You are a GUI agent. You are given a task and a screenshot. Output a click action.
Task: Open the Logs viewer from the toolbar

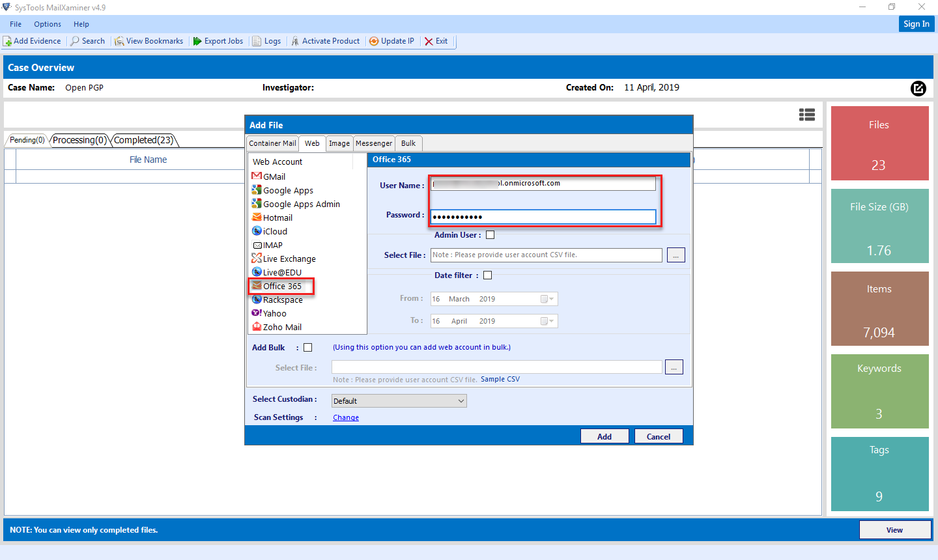click(267, 40)
